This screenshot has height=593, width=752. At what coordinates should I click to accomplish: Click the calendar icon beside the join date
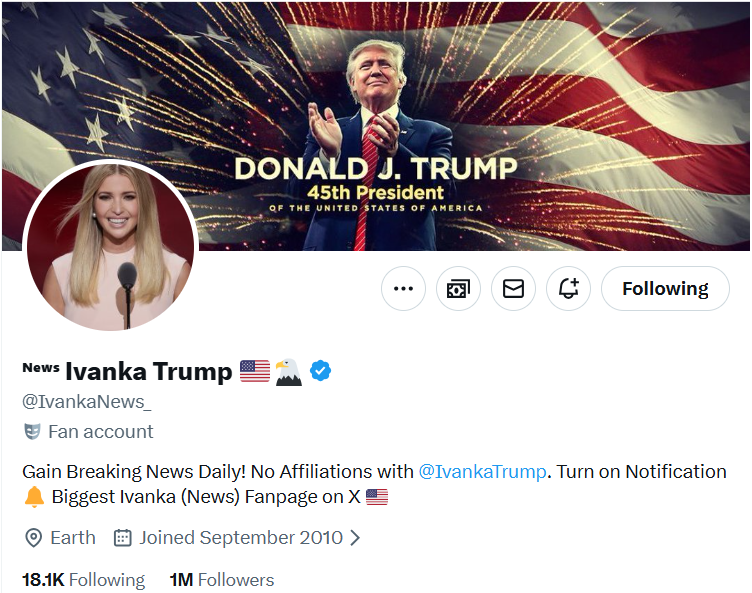coord(123,538)
